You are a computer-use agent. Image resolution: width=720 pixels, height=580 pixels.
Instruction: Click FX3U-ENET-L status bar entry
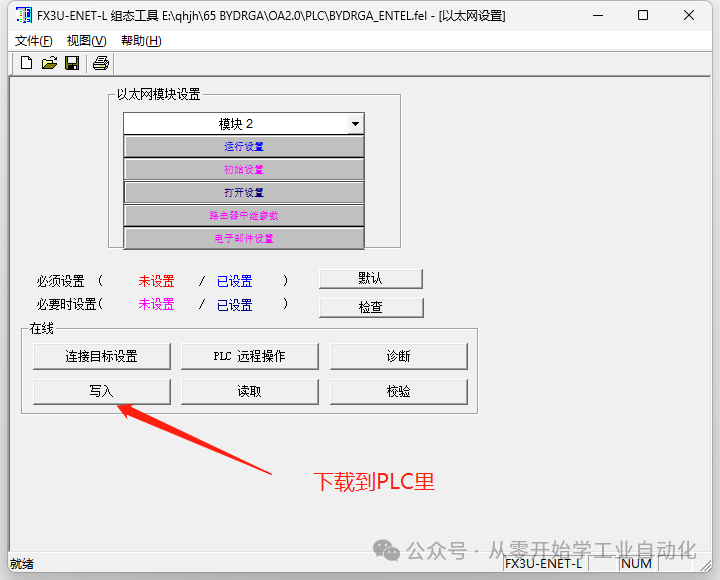point(543,563)
